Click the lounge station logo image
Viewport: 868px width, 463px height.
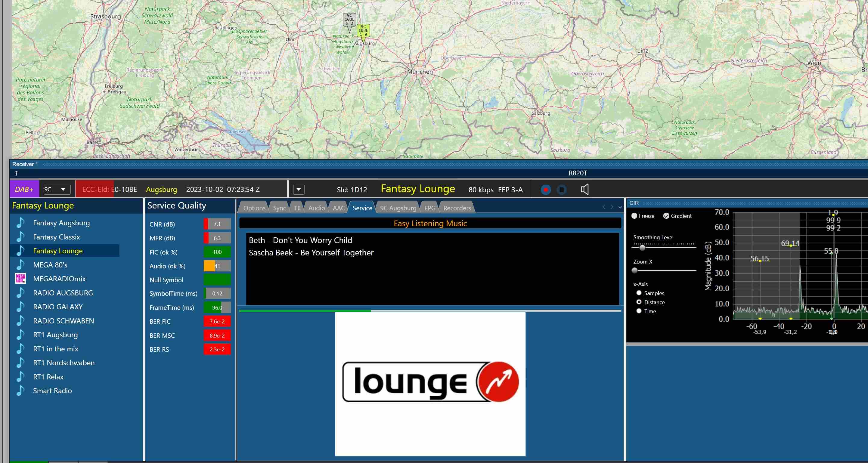point(430,384)
